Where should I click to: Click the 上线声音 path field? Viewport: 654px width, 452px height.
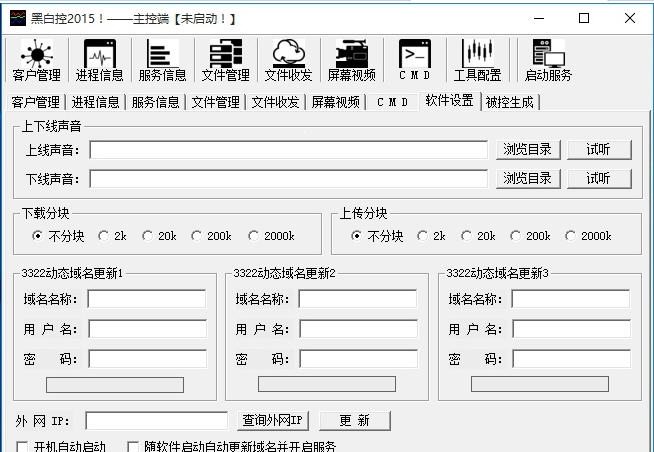click(x=289, y=150)
